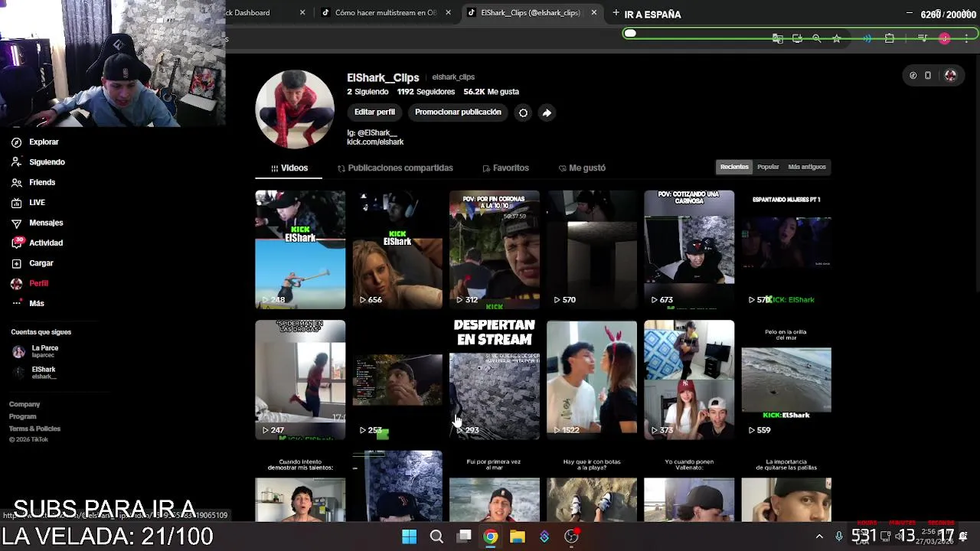Screen dimensions: 980x551
Task: Open the video with 1522 views
Action: tap(592, 380)
